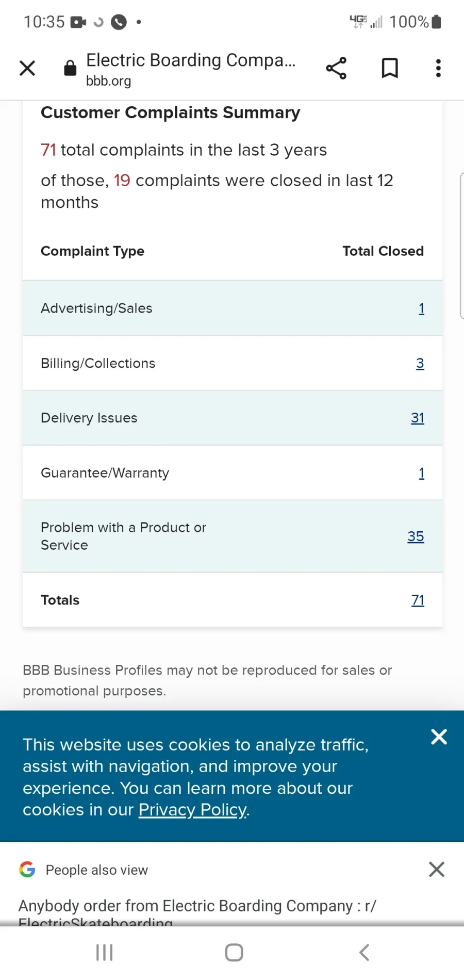Open the Electric Boarding Company Reddit result

(x=197, y=907)
